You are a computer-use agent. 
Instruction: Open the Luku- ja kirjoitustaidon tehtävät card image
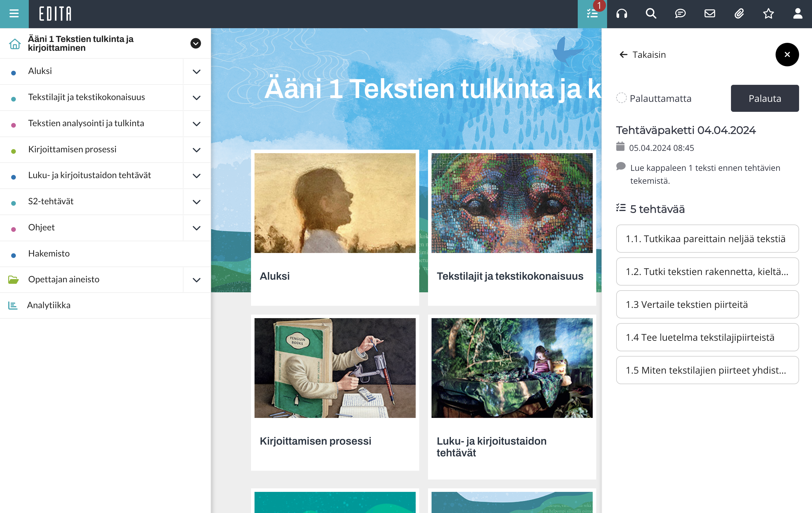[x=512, y=368]
